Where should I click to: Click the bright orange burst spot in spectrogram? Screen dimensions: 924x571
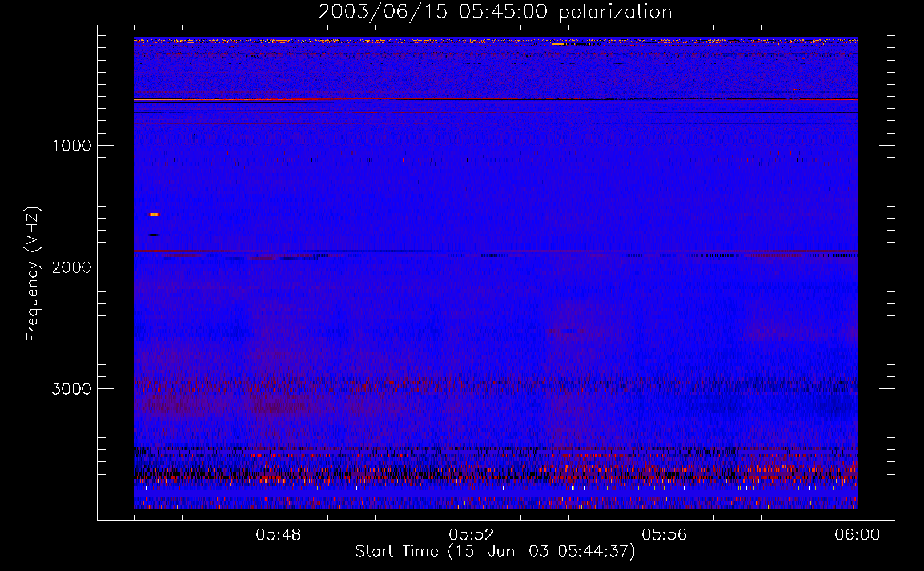tap(154, 215)
